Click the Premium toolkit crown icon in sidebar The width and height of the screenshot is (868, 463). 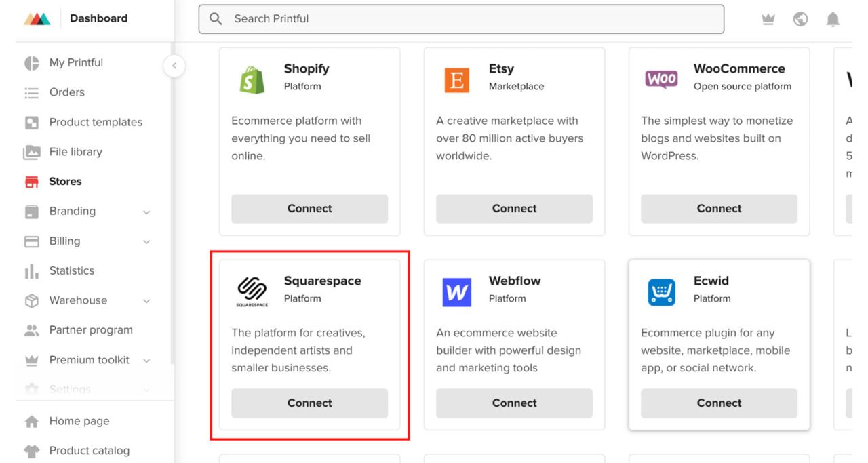click(32, 361)
